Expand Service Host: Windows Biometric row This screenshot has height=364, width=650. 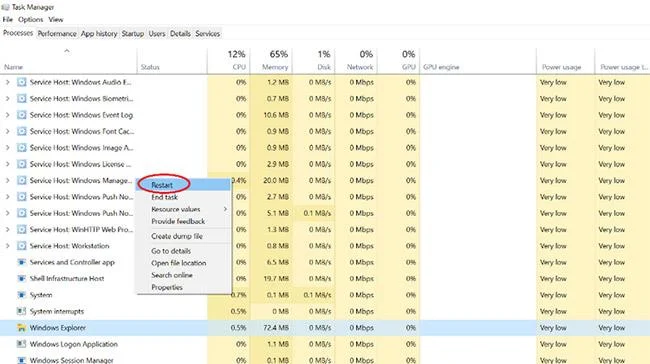[7, 99]
